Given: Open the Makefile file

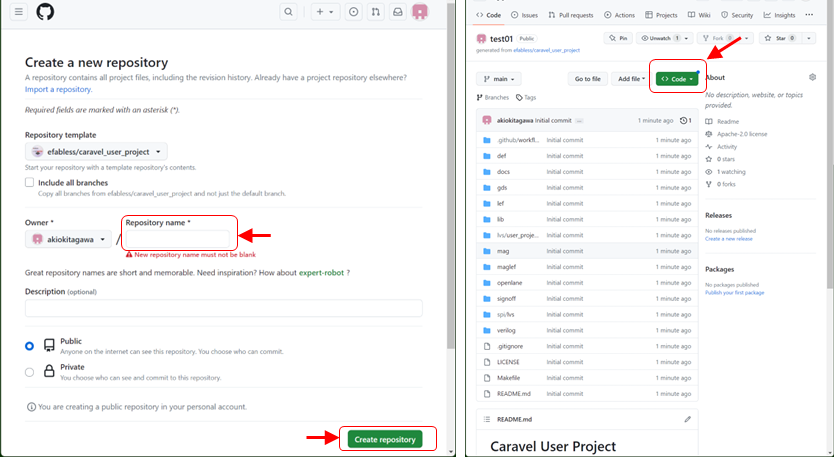Looking at the screenshot, I should point(508,378).
